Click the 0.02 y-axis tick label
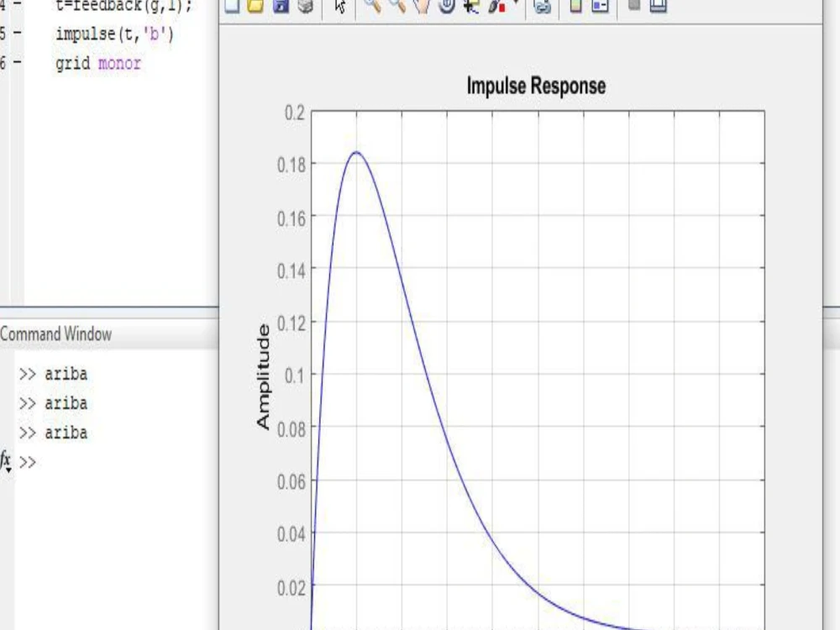 [291, 588]
